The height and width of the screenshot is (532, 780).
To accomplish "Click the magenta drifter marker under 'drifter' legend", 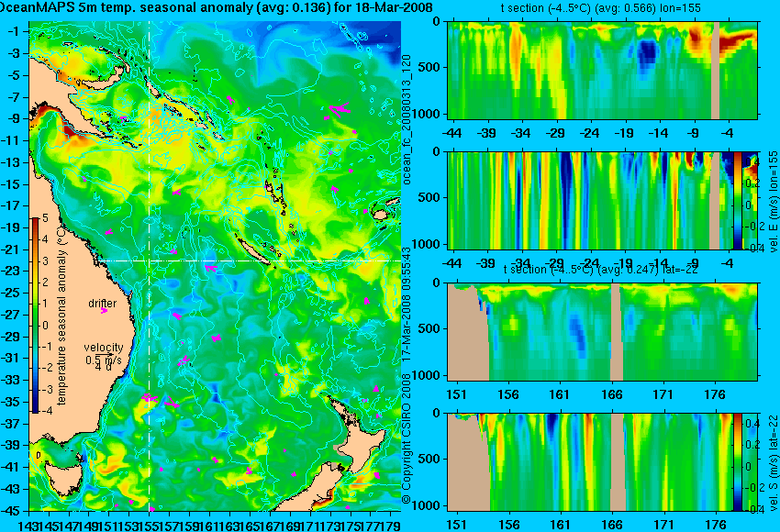I will (x=104, y=311).
